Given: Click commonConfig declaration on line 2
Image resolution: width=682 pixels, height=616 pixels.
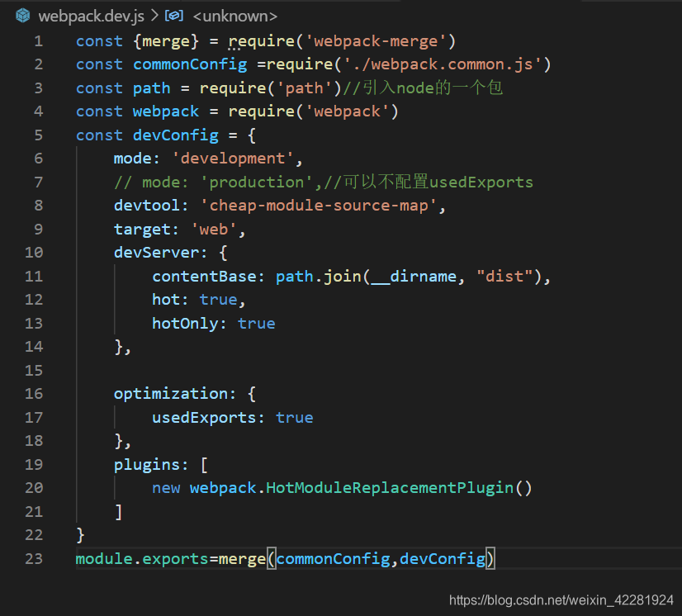Looking at the screenshot, I should coord(190,64).
